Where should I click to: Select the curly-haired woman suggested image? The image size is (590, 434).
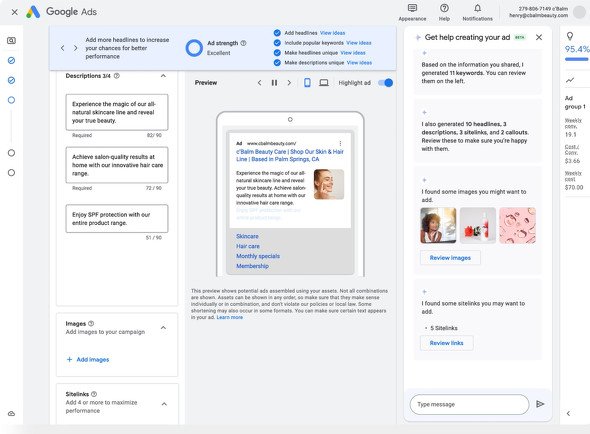438,225
